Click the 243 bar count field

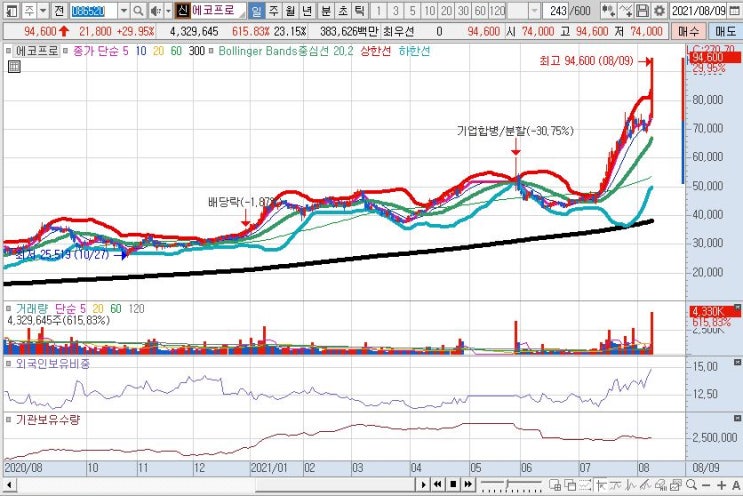[557, 10]
